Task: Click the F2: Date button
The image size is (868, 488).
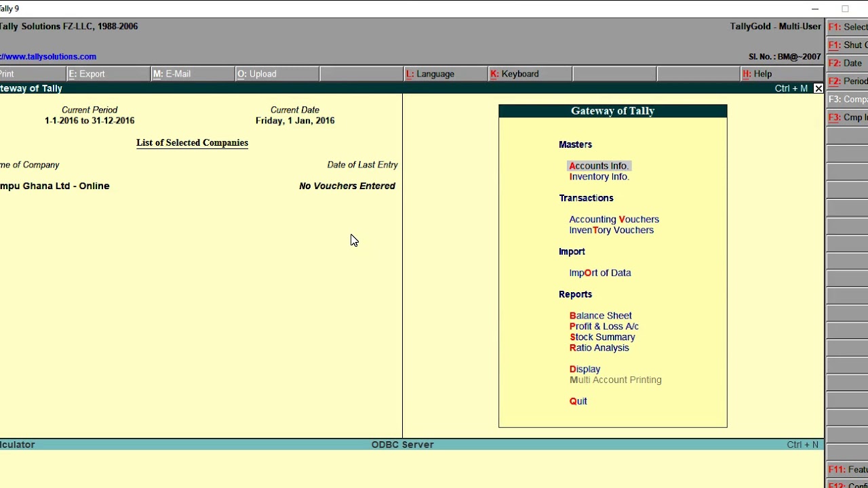Action: (847, 63)
